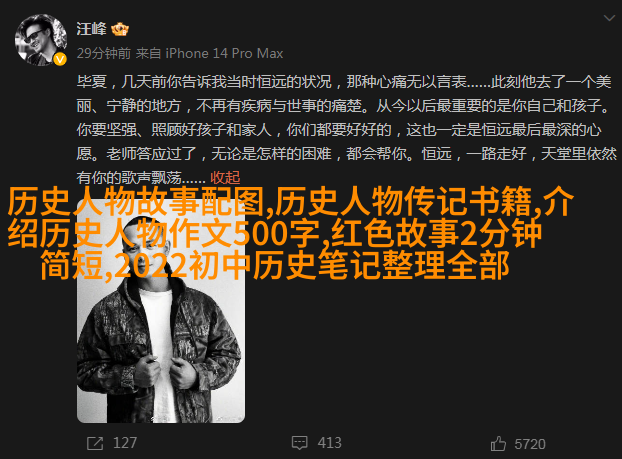Open the 汪峰 username link
622x459 pixels.
click(92, 29)
